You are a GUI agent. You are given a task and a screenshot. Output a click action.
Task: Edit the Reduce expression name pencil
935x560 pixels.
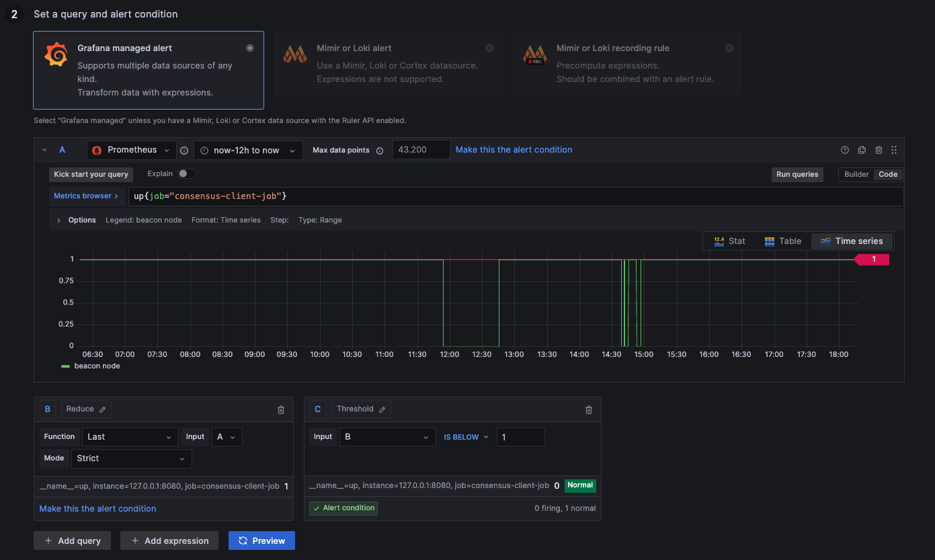(x=102, y=409)
